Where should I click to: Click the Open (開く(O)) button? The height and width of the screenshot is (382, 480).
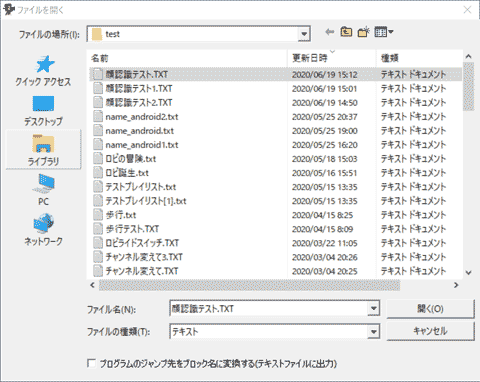pyautogui.click(x=430, y=309)
